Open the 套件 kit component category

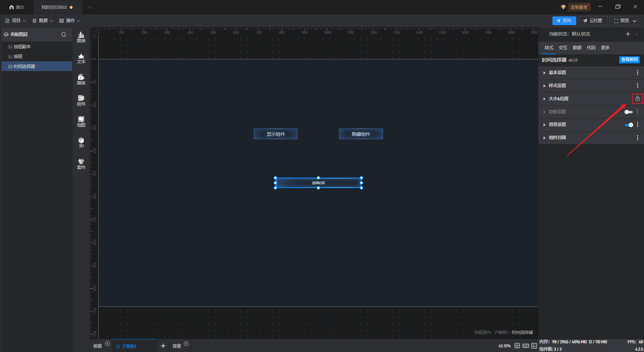(x=81, y=164)
